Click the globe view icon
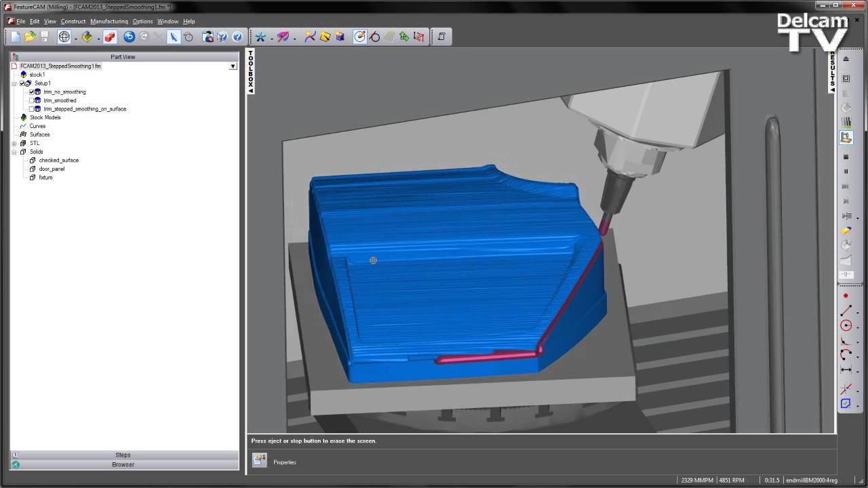Image resolution: width=868 pixels, height=488 pixels. 64,37
